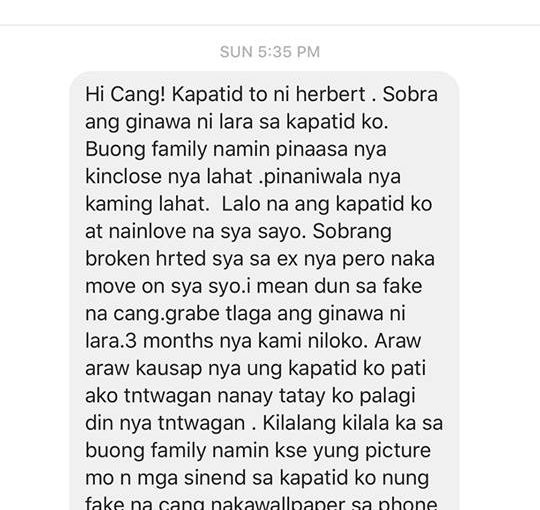
Task: Click the SUN 5:35 PM timestamp
Action: pos(270,52)
